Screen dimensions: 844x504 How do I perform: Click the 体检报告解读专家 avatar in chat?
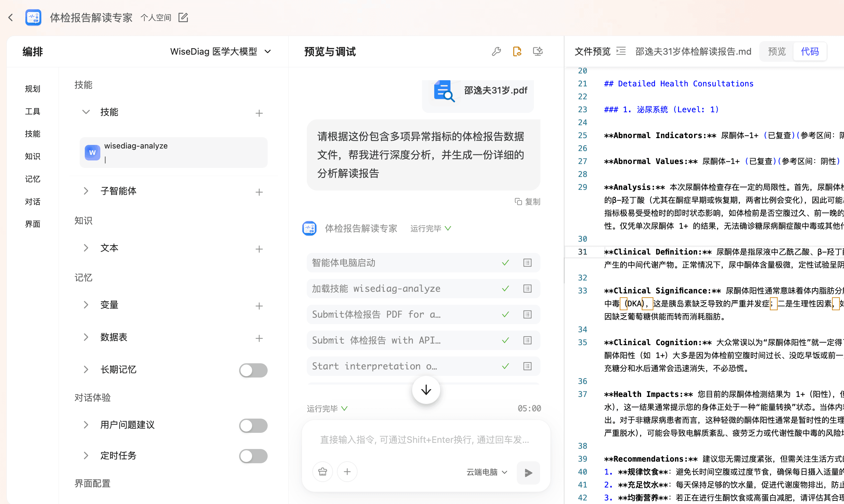click(x=309, y=228)
